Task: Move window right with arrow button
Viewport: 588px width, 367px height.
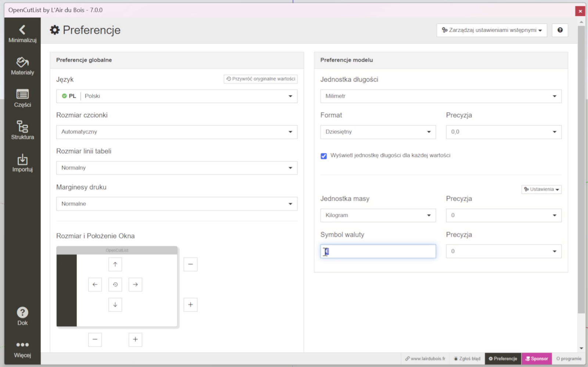Action: coord(135,284)
